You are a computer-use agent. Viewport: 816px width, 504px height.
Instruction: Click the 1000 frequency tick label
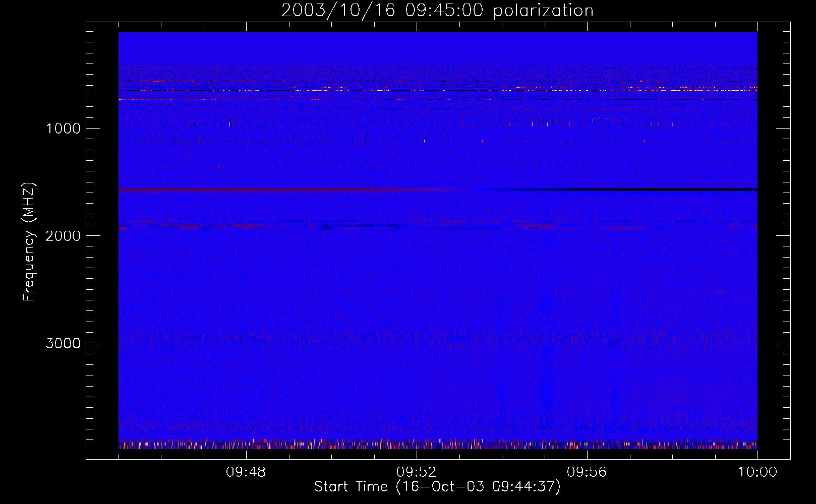(x=63, y=129)
